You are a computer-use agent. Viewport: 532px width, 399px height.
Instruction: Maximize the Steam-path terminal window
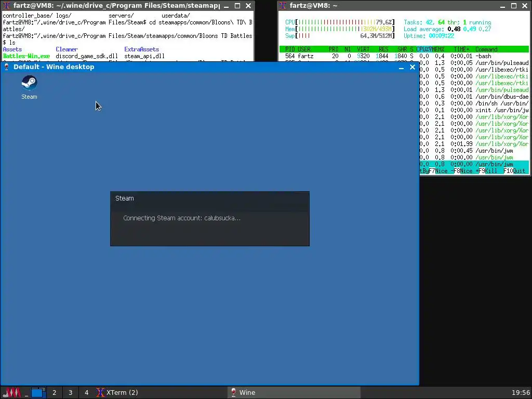pos(237,6)
